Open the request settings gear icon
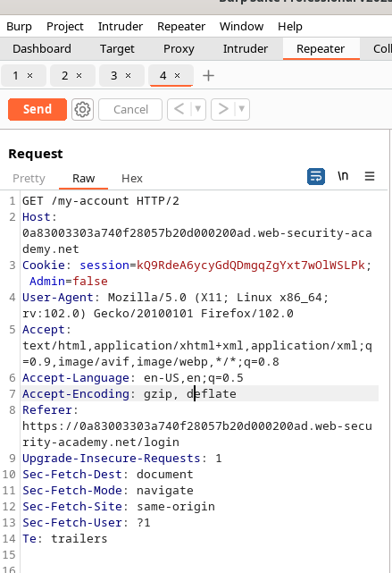The image size is (392, 573). 82,109
